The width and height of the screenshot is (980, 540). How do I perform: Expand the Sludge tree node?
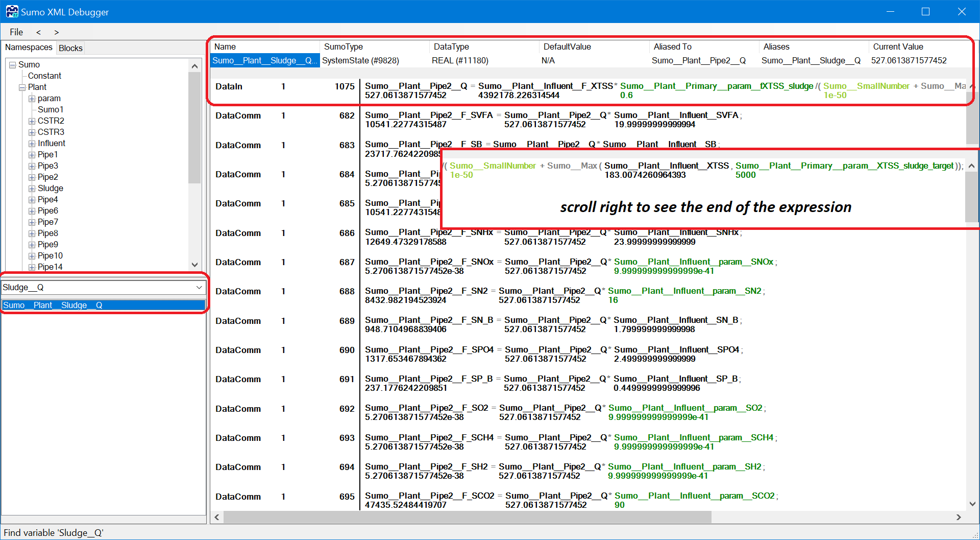click(x=32, y=189)
